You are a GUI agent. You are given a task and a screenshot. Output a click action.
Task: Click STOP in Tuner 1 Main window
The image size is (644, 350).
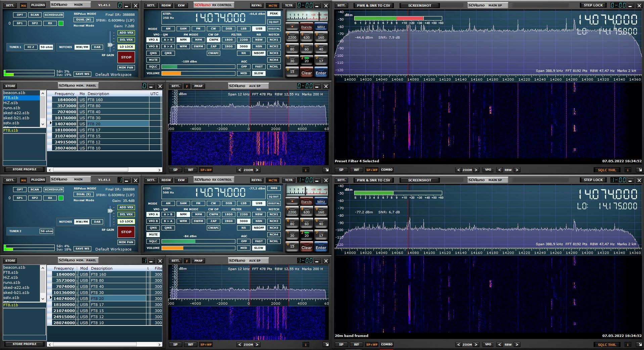pyautogui.click(x=126, y=57)
